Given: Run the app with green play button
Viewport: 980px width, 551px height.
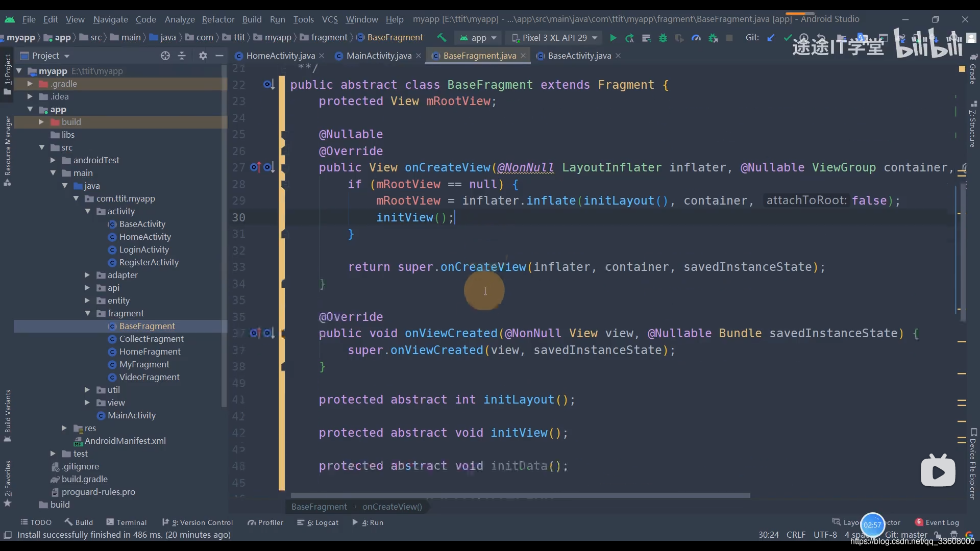Looking at the screenshot, I should click(613, 38).
